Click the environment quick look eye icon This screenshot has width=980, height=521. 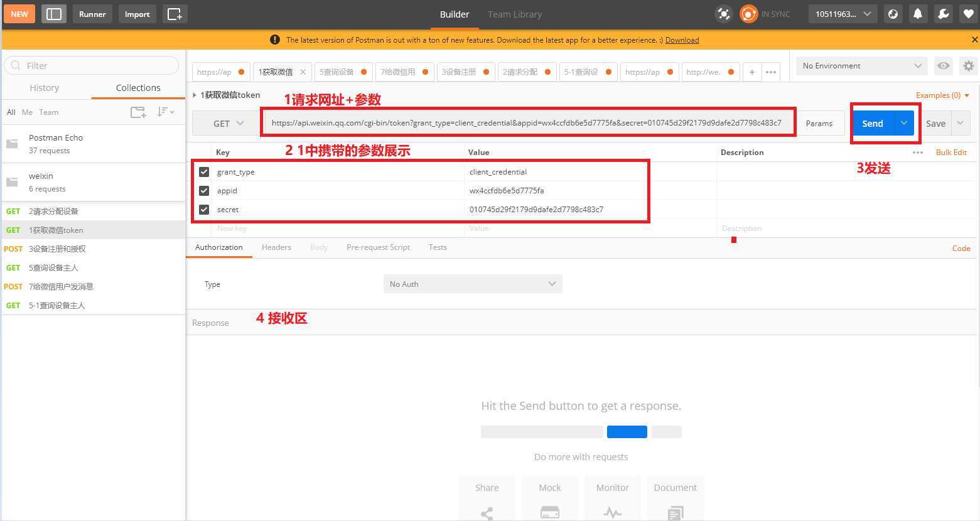942,65
